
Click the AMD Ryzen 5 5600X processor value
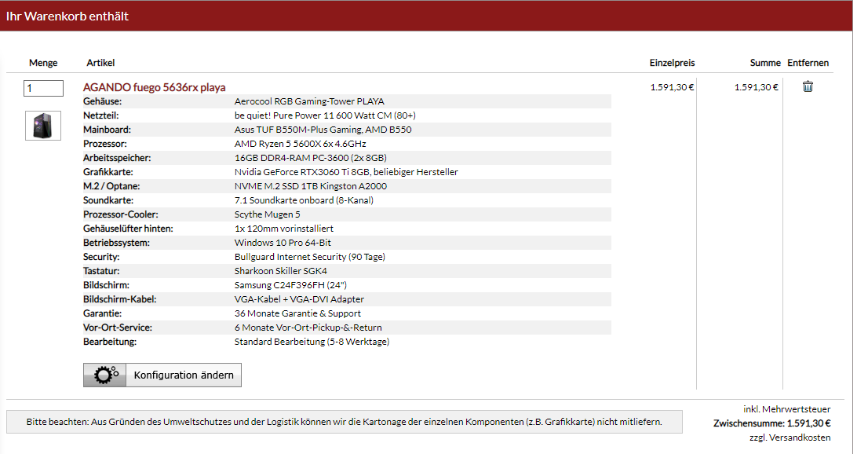click(x=300, y=144)
